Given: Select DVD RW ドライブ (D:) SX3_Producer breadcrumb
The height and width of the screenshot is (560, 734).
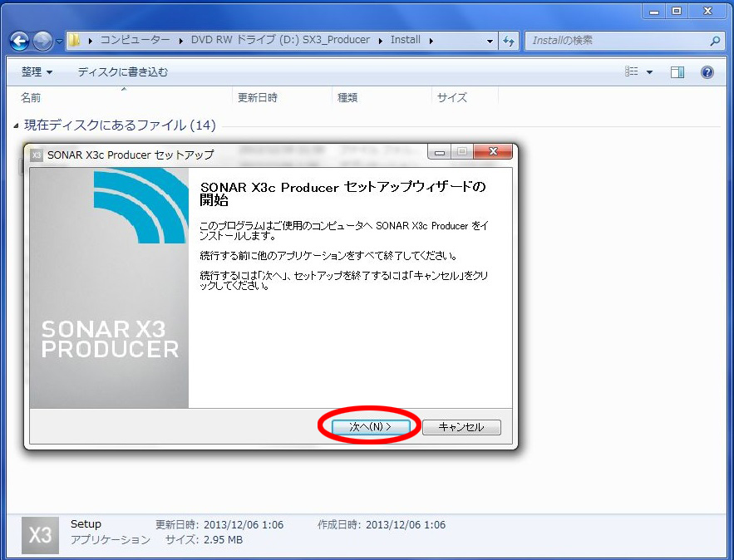Looking at the screenshot, I should point(280,40).
